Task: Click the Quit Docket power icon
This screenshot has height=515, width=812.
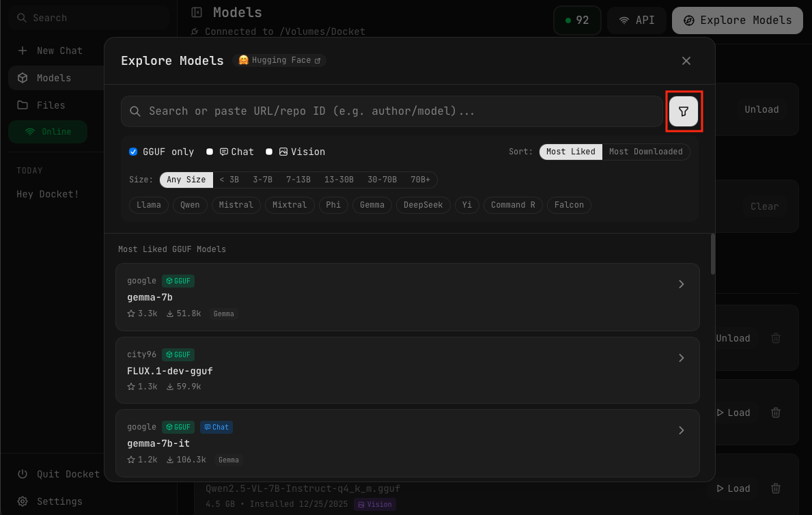Action: (x=23, y=473)
